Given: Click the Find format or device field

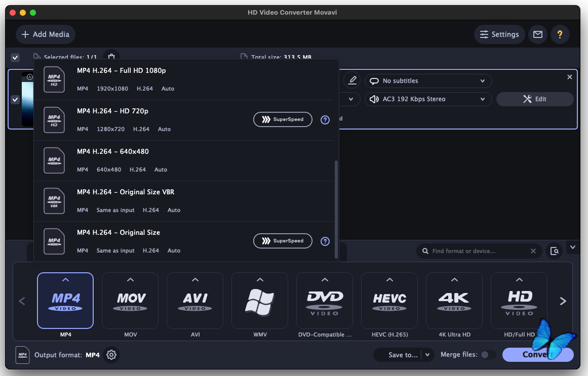Looking at the screenshot, I should click(476, 251).
